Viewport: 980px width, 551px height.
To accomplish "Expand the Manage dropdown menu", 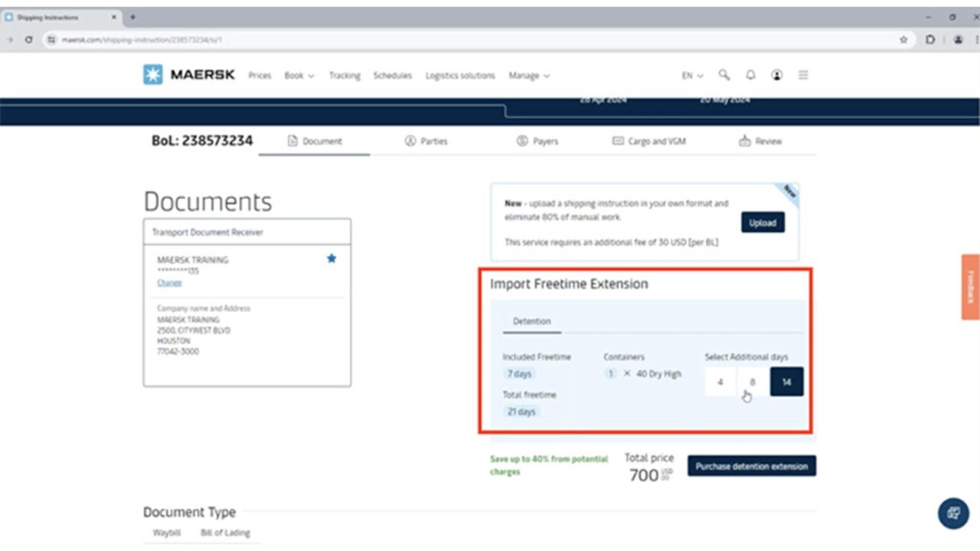I will pyautogui.click(x=529, y=76).
